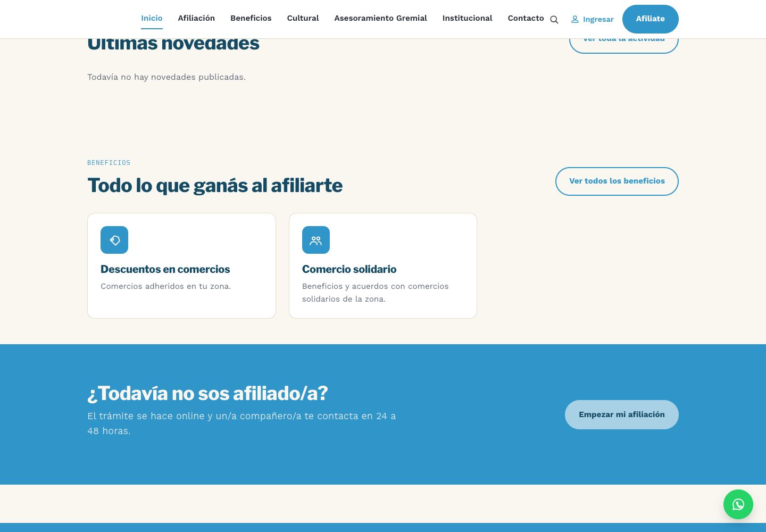
Task: Open the WhatsApp chat floating button
Action: 738,504
